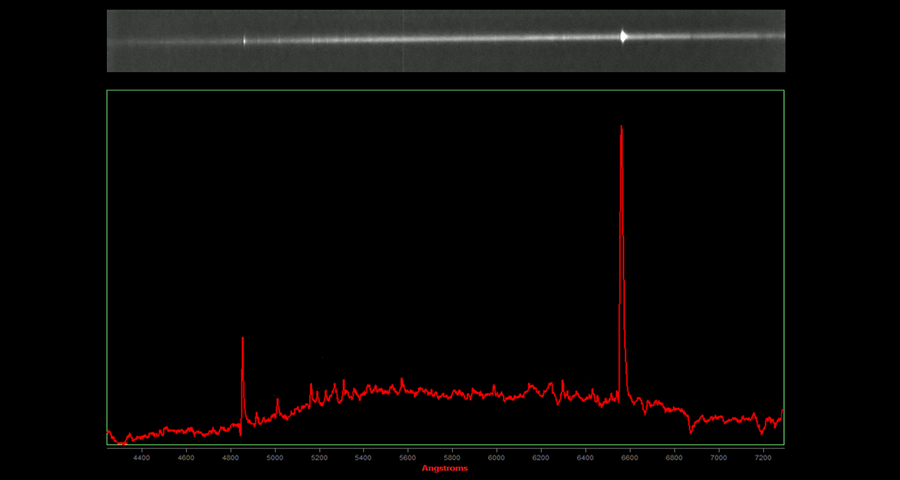The height and width of the screenshot is (480, 900).
Task: Click the 4400 axis tick label
Action: pos(142,458)
